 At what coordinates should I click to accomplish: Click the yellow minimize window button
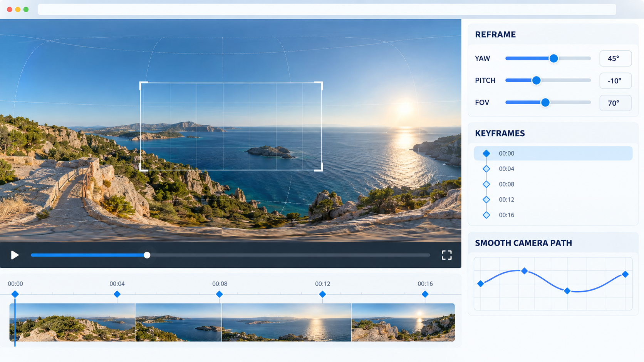click(18, 9)
